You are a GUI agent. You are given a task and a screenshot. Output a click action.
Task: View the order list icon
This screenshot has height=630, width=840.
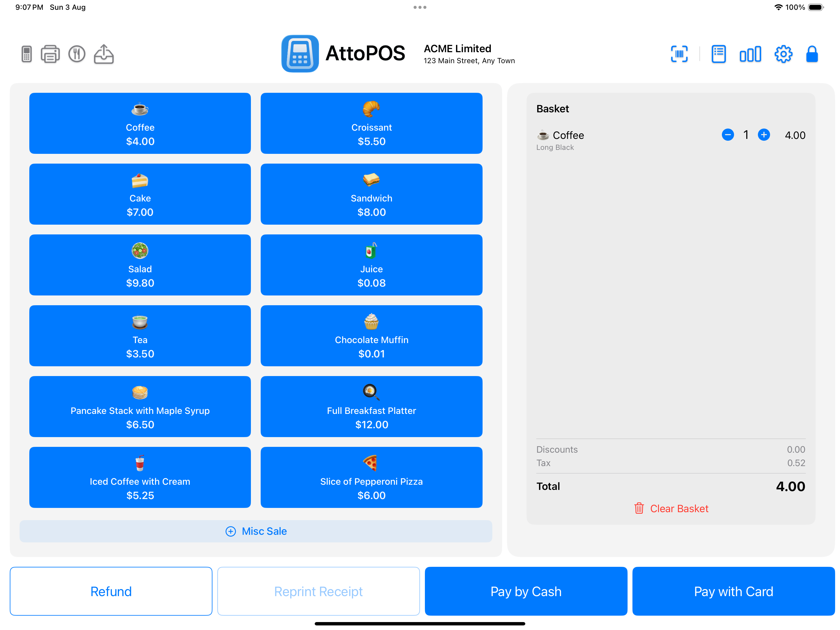[718, 54]
